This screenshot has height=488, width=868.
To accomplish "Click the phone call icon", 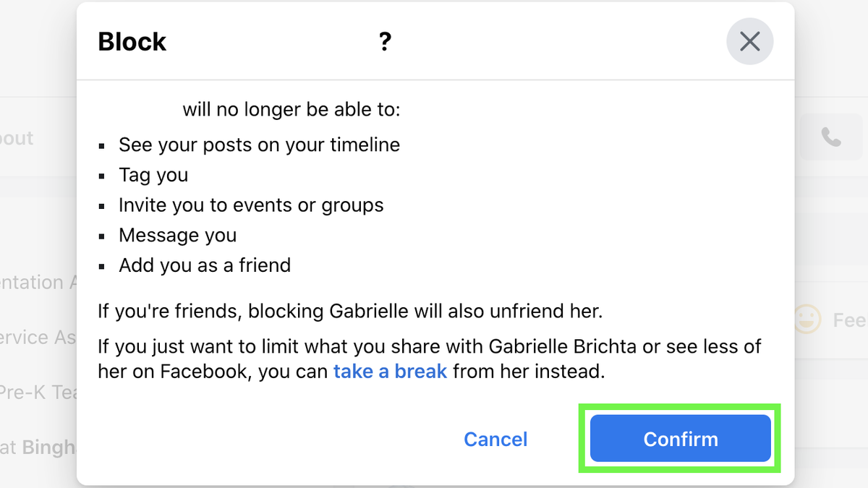I will (x=830, y=137).
